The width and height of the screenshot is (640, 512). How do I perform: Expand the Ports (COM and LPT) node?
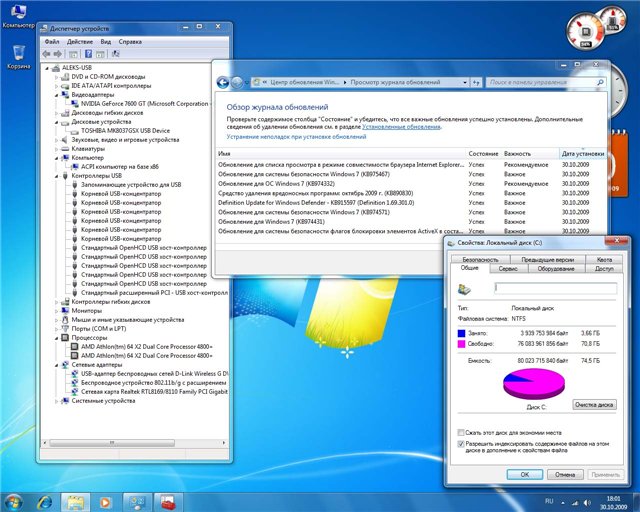56,329
